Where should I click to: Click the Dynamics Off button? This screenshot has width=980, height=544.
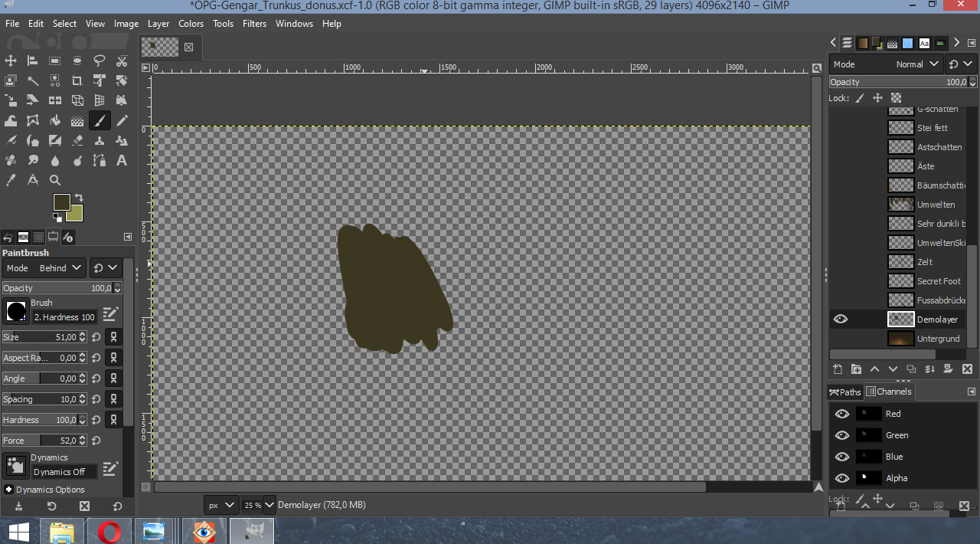click(64, 472)
